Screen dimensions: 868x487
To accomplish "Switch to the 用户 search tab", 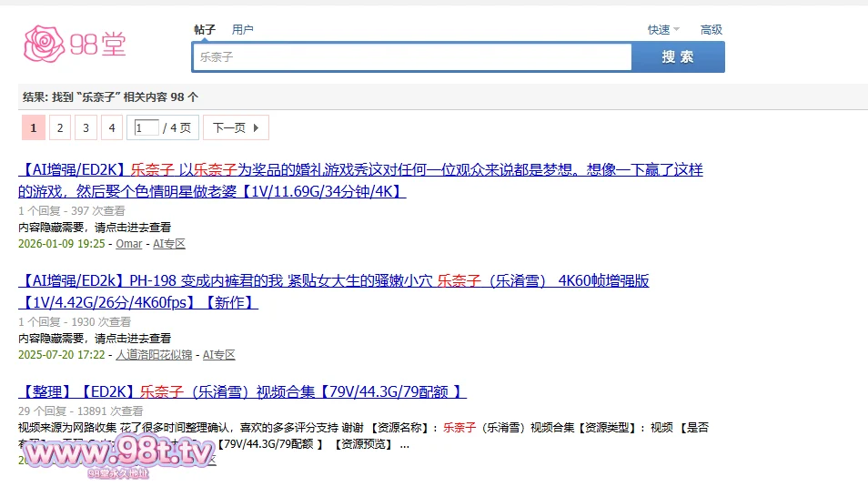I will [x=243, y=29].
